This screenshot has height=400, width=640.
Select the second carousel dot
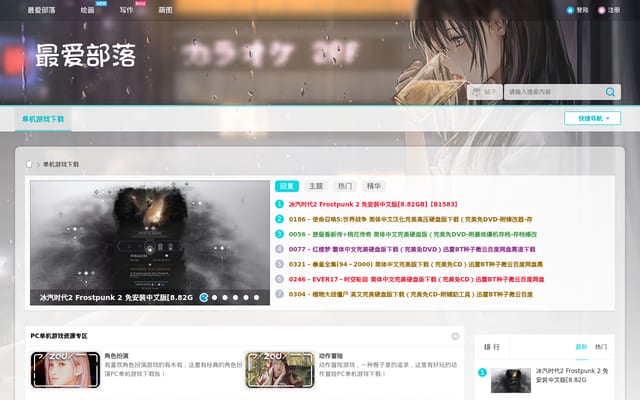(215, 298)
